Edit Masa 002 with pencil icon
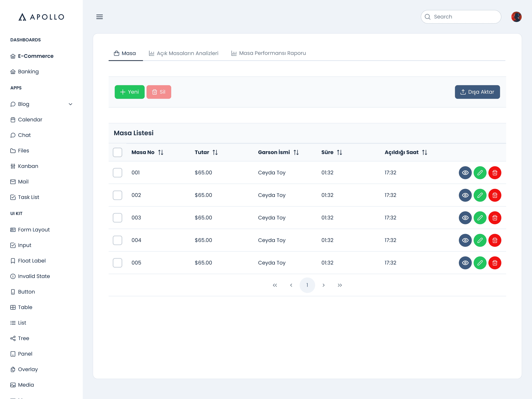This screenshot has height=399, width=532. (480, 195)
